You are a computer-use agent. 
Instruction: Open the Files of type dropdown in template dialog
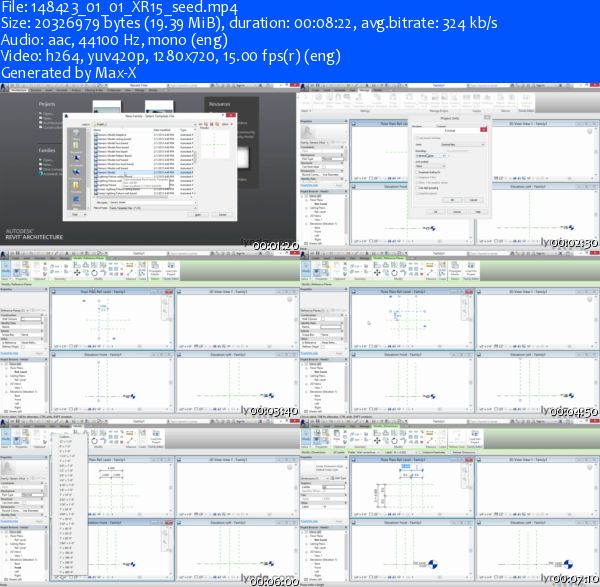[152, 208]
